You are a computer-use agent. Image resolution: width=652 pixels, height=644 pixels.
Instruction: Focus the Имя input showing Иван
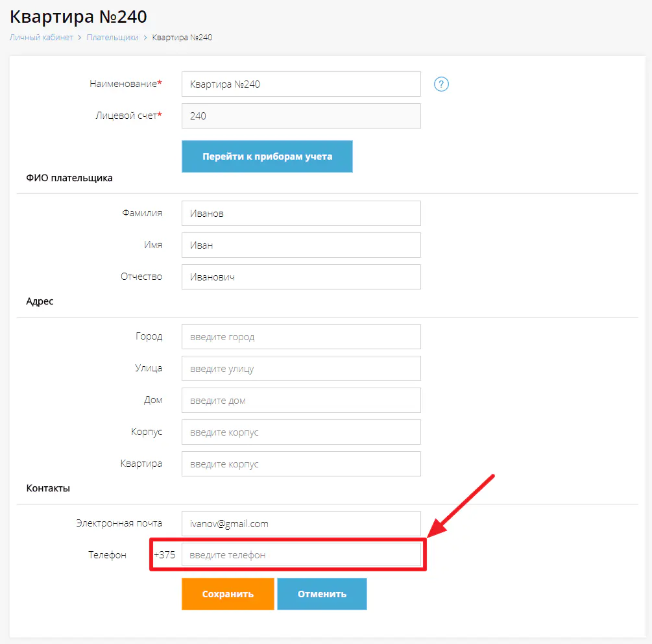click(x=301, y=245)
